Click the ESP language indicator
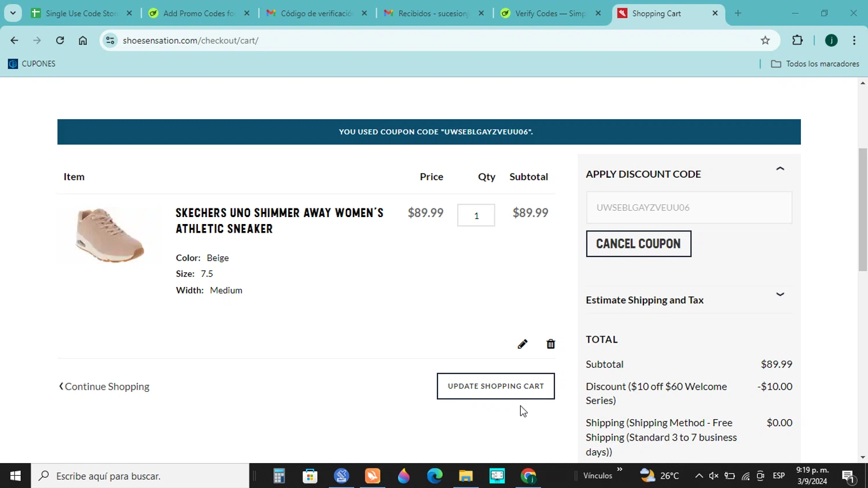Image resolution: width=868 pixels, height=488 pixels. coord(779,476)
